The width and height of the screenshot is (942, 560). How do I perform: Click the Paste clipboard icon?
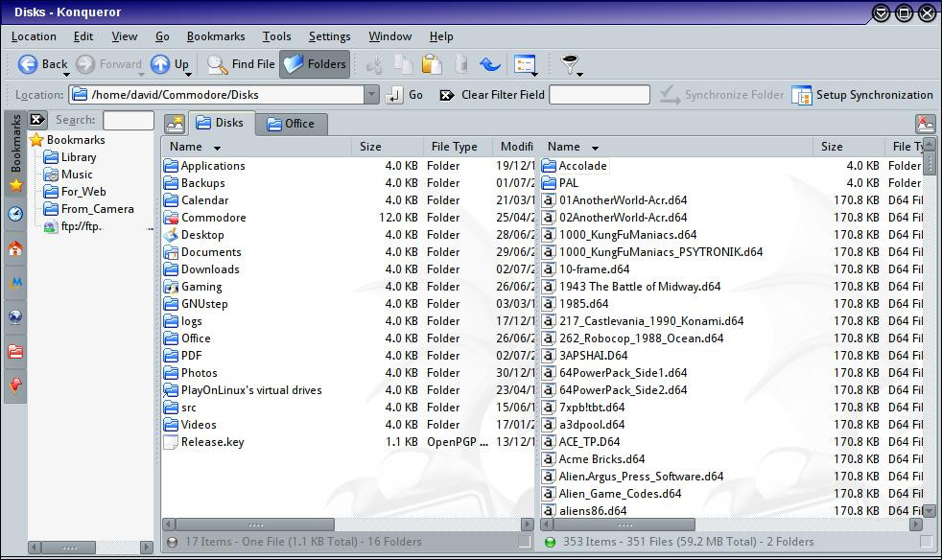432,64
